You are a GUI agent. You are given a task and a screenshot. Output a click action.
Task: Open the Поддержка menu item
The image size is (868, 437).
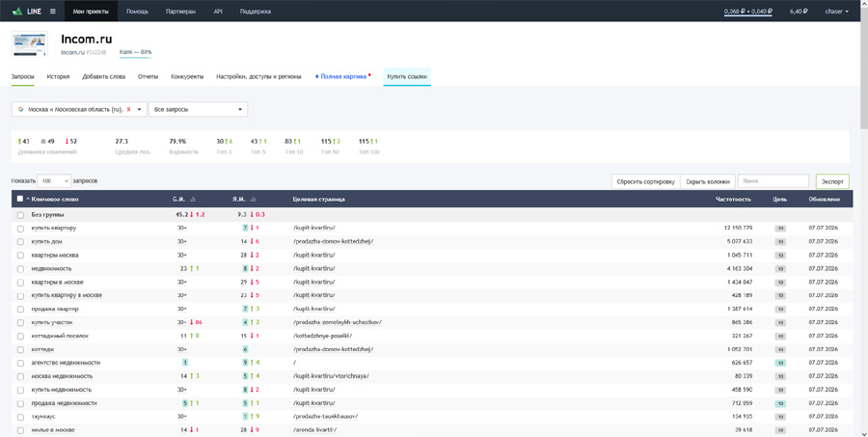pos(256,11)
